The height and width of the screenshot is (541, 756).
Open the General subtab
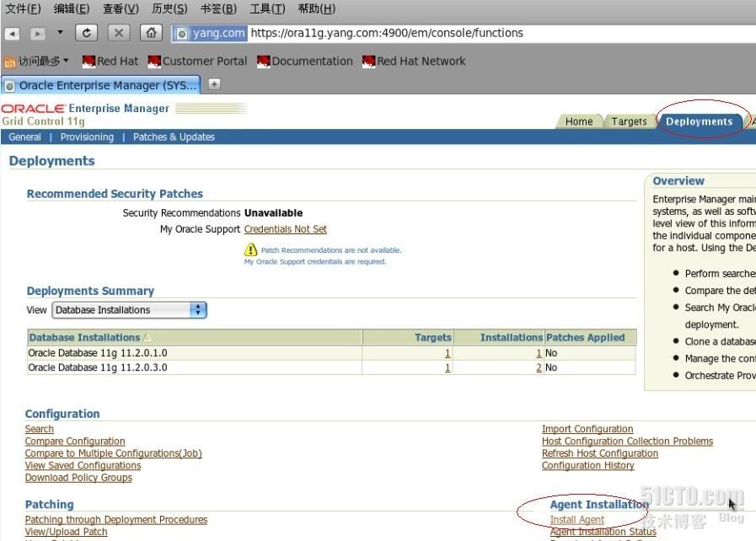click(x=24, y=137)
